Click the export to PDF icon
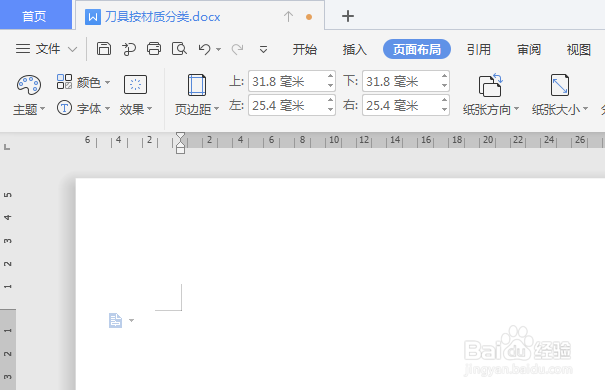The width and height of the screenshot is (605, 390). coord(129,49)
